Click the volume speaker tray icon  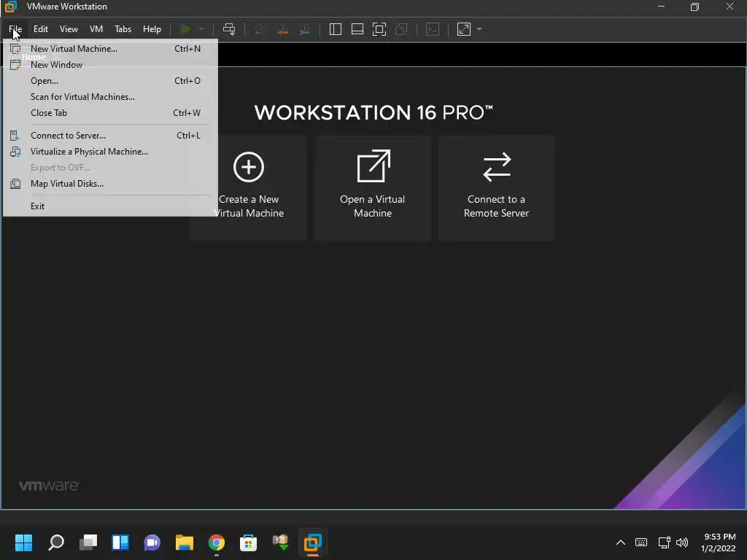pos(682,542)
